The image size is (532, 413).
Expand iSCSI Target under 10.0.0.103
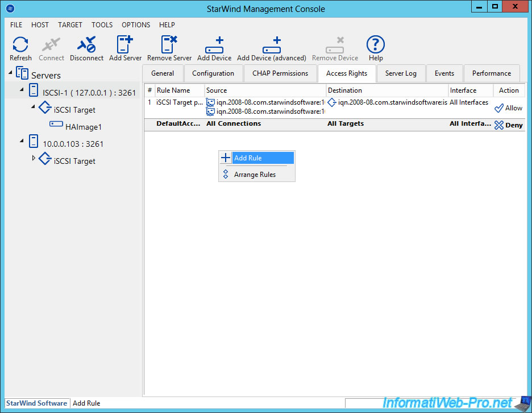(33, 158)
